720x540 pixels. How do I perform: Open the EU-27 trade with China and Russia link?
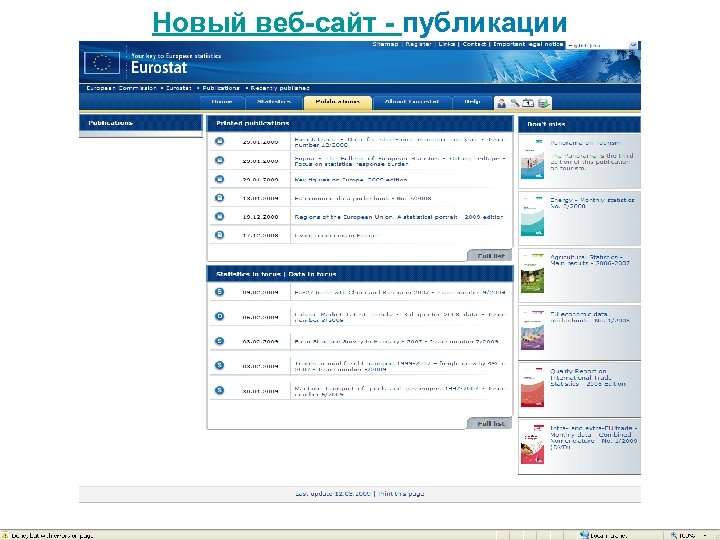tap(400, 292)
